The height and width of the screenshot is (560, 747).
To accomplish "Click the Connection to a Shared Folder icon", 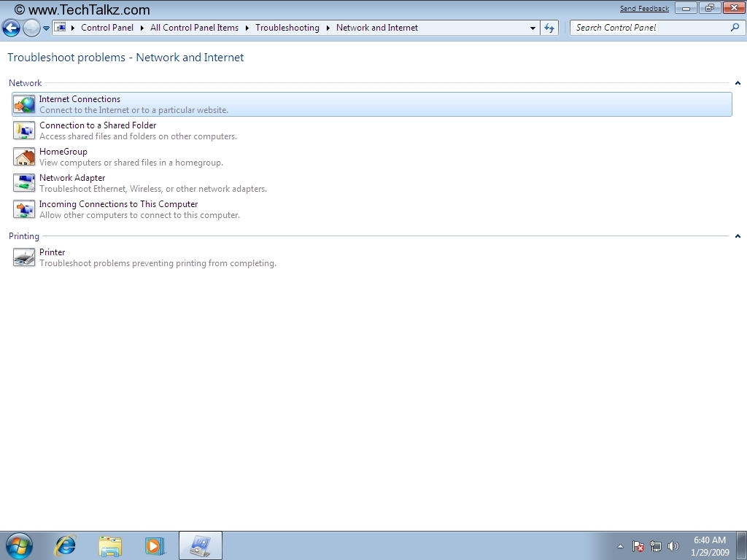I will (x=24, y=131).
